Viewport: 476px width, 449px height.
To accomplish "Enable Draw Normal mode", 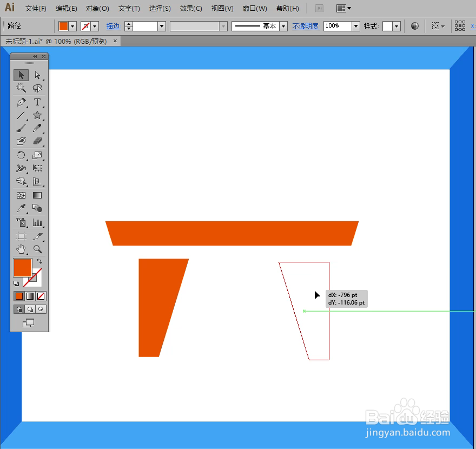I will tap(19, 309).
